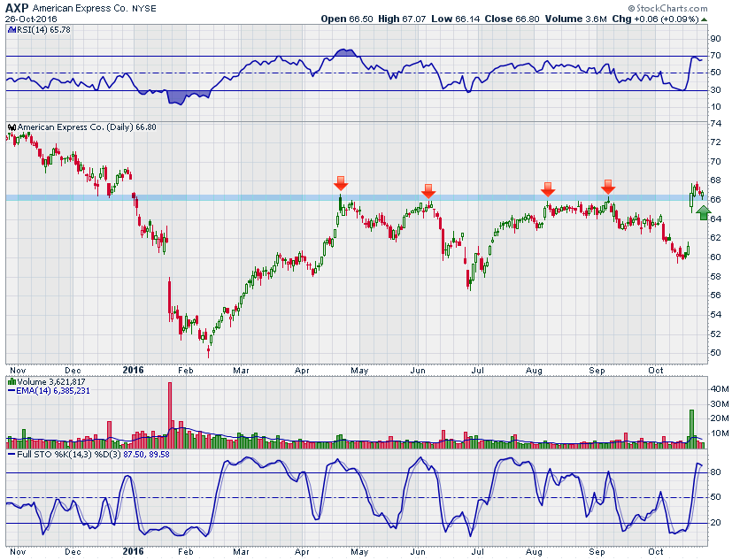Select the AXP ticker symbol

[17, 8]
